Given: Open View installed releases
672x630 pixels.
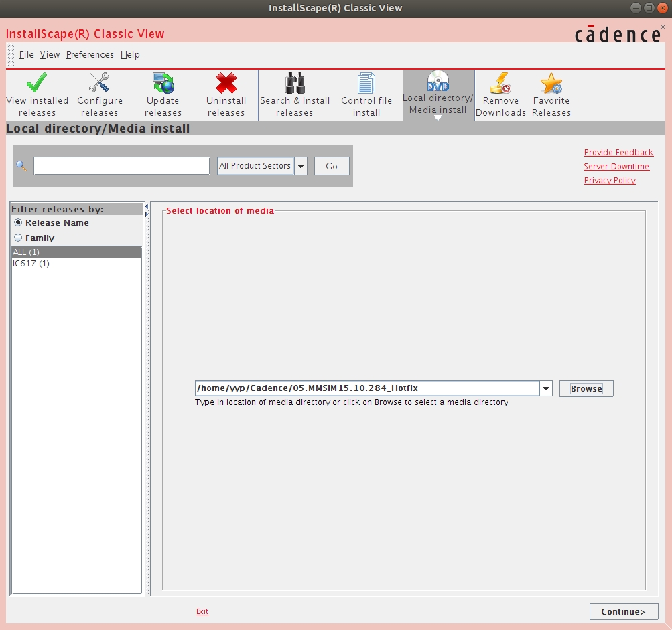Looking at the screenshot, I should coord(38,94).
